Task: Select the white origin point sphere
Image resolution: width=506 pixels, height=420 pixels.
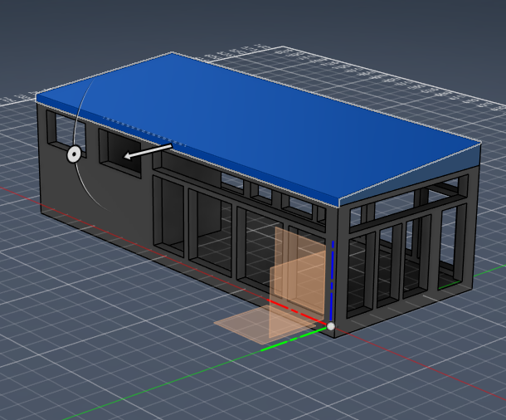Action: 331,326
